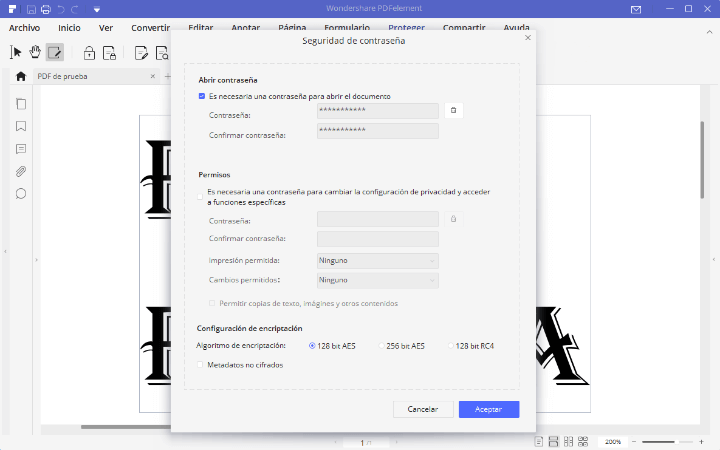Switch to thumbnail grid view

point(583,442)
